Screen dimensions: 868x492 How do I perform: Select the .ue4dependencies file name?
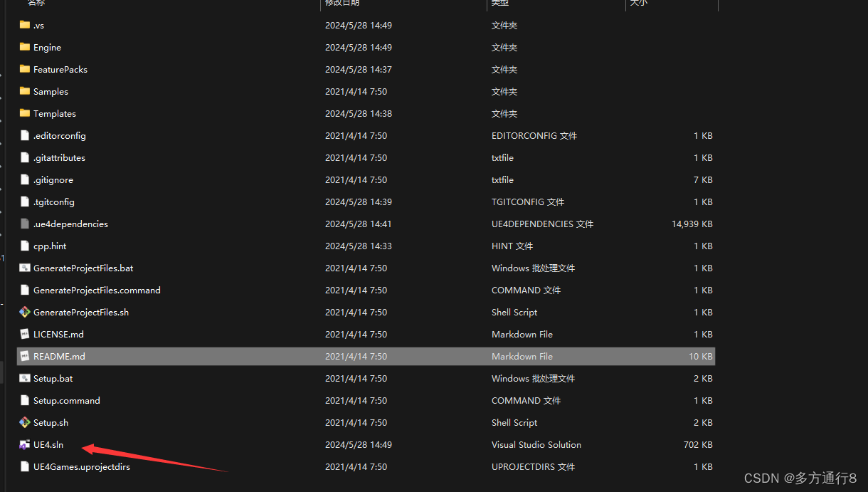(71, 224)
